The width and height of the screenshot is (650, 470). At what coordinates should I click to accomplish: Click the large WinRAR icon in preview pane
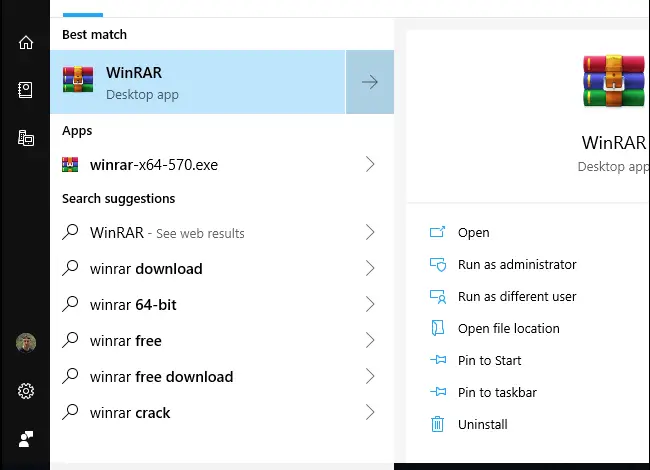click(612, 82)
